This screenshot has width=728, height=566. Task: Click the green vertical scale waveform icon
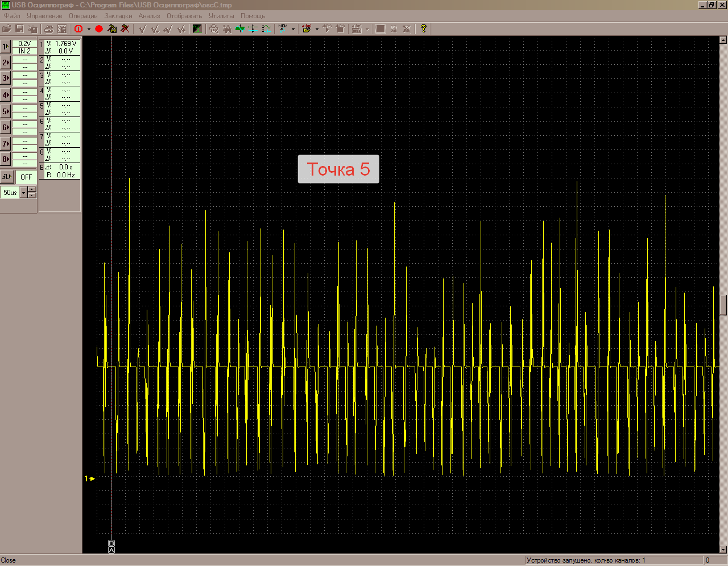point(240,28)
